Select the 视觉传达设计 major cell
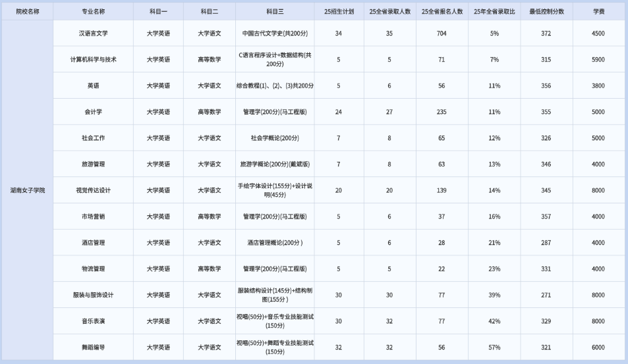The height and width of the screenshot is (364, 628). (x=93, y=190)
